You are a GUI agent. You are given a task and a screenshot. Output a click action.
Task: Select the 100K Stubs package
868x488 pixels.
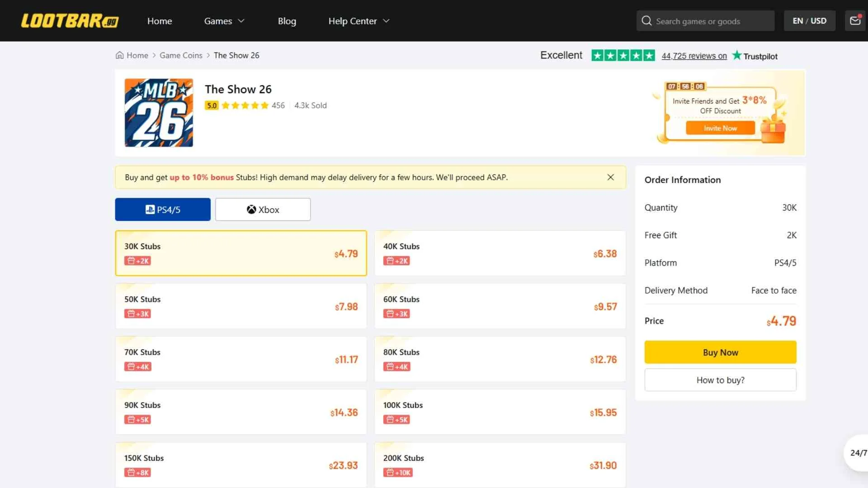[500, 412]
